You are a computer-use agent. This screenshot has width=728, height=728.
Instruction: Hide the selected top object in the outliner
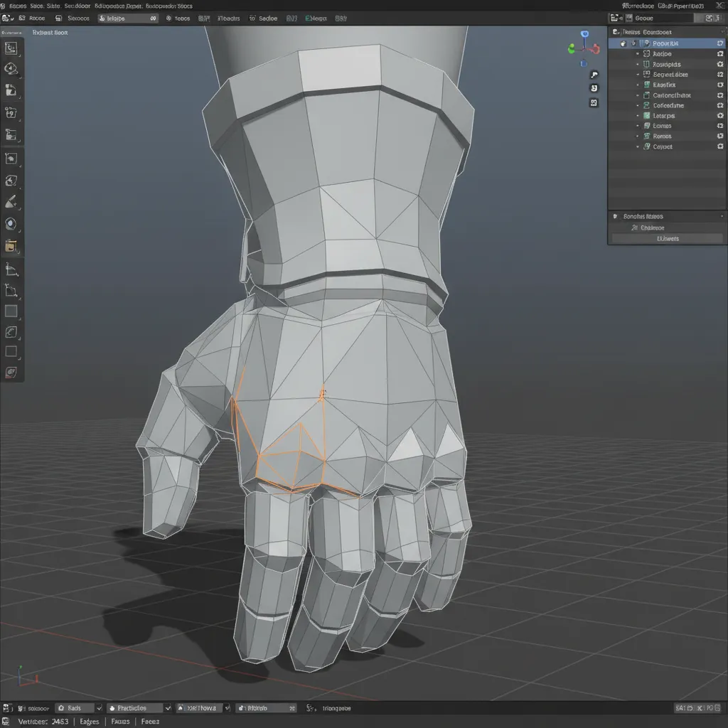(x=719, y=43)
